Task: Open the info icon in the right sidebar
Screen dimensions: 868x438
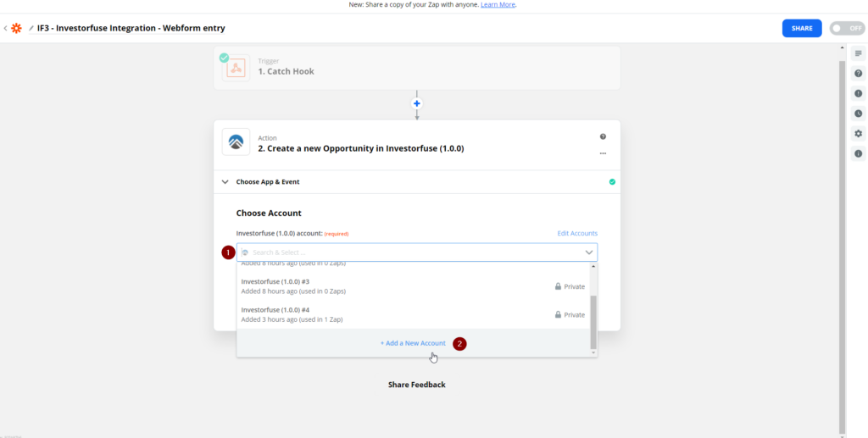Action: pyautogui.click(x=858, y=153)
